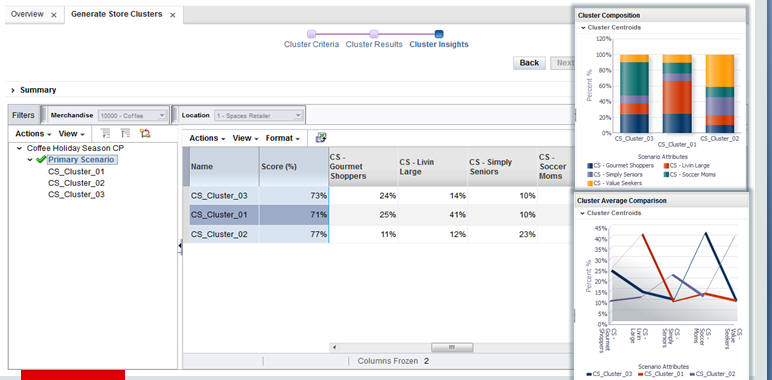This screenshot has height=380, width=772.
Task: Go to the Cluster Results step
Action: tap(374, 44)
